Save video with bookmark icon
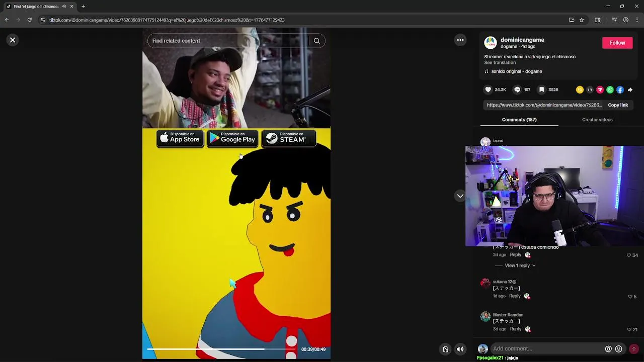Image resolution: width=644 pixels, height=362 pixels. 542,89
